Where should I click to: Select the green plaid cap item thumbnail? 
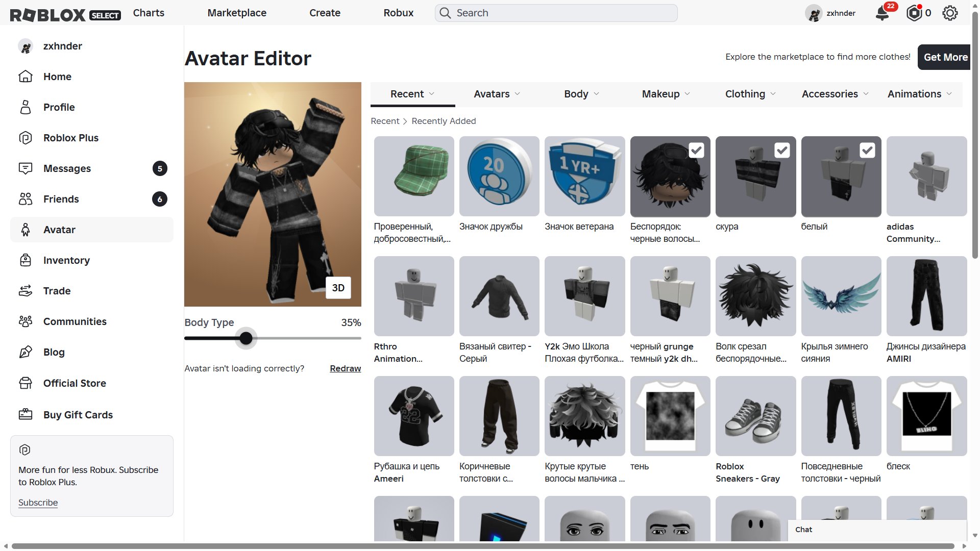coord(414,176)
